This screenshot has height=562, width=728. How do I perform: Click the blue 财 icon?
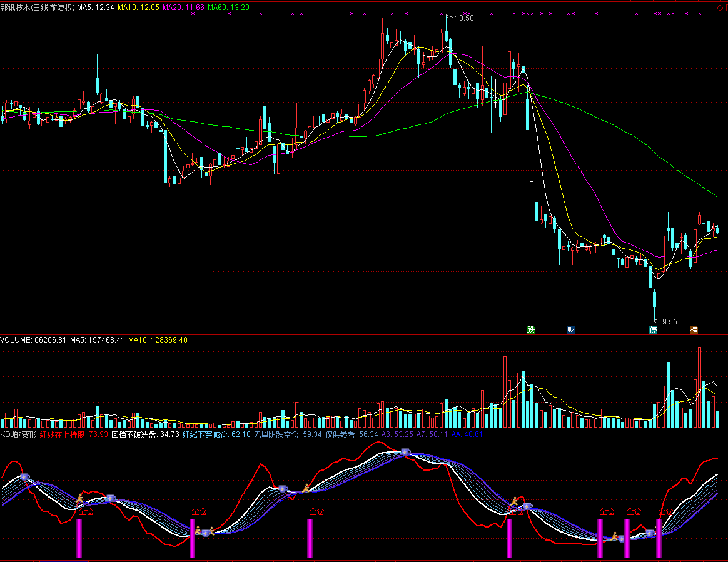click(571, 329)
